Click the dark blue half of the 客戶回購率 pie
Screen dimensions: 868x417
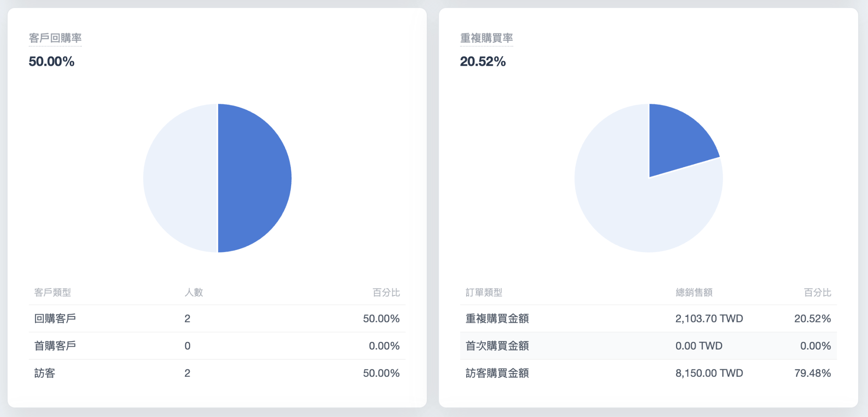click(254, 178)
